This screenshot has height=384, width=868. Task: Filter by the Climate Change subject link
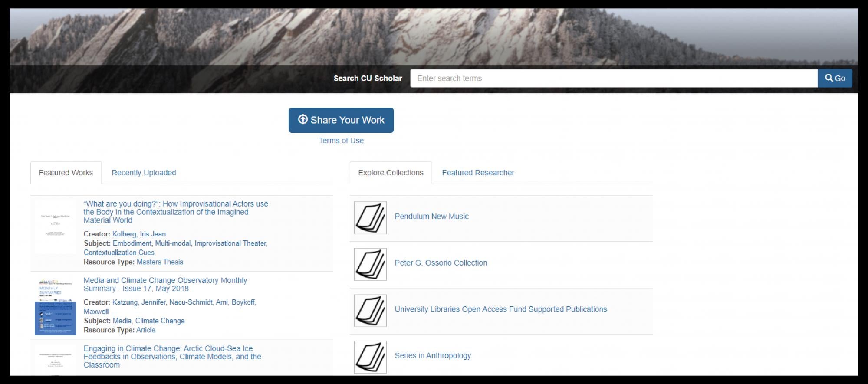[x=160, y=321]
